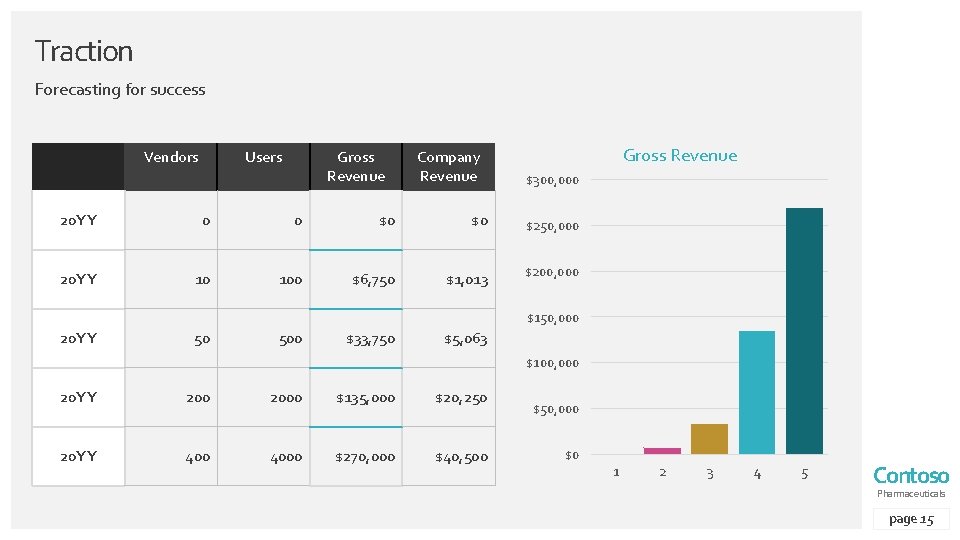
Task: Select the $6,750 gross revenue cell
Action: click(373, 280)
